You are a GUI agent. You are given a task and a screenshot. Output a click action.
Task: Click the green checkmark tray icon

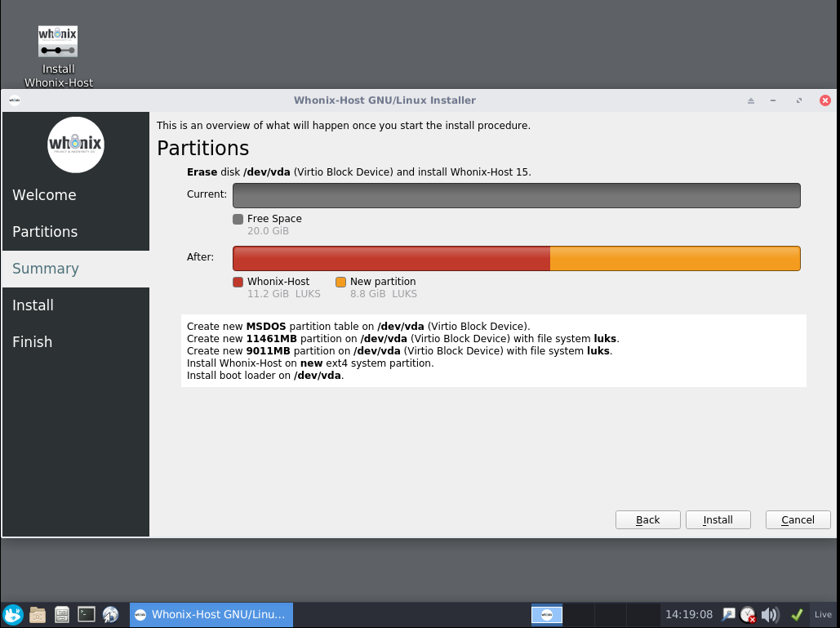tap(796, 615)
